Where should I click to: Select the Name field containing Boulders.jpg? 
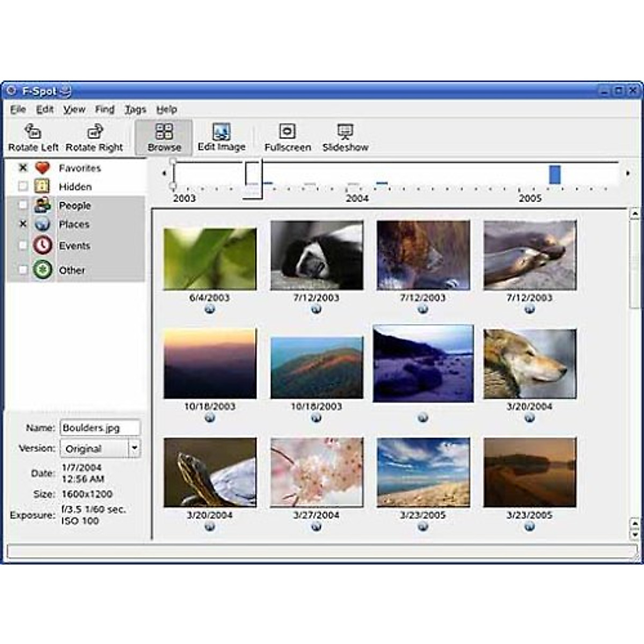(100, 427)
